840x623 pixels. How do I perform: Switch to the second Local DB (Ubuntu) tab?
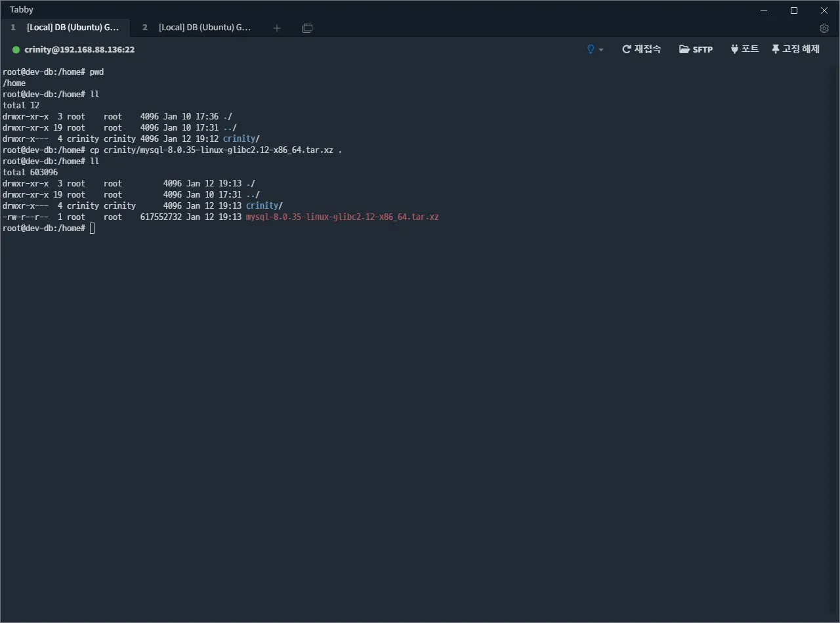point(197,28)
